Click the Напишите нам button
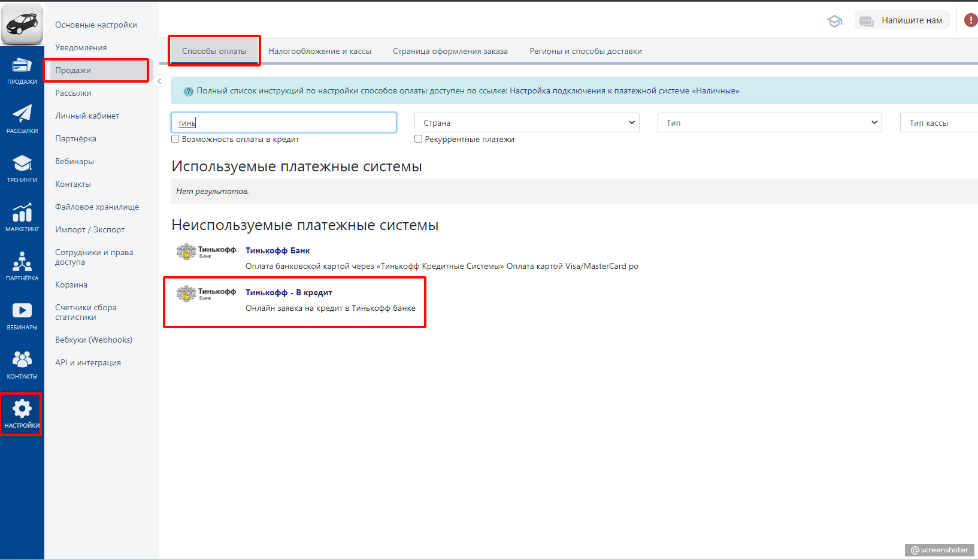The image size is (978, 560). [x=902, y=20]
